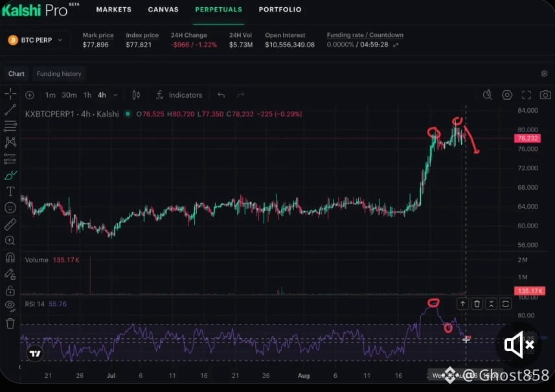Screen dimensions: 555x392
Task: Select the trend line drawing tool
Action: (10, 110)
